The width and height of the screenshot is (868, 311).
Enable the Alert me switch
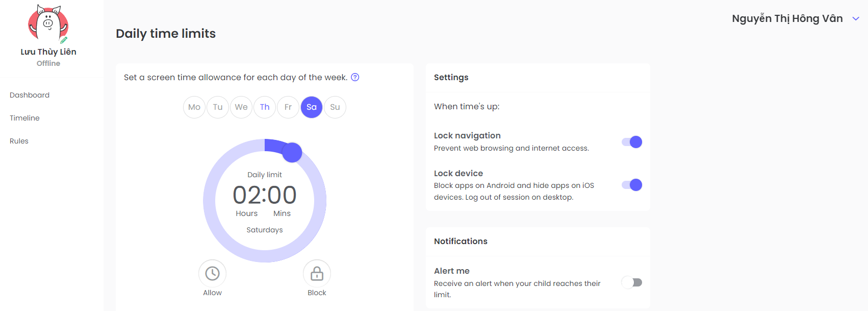[632, 282]
